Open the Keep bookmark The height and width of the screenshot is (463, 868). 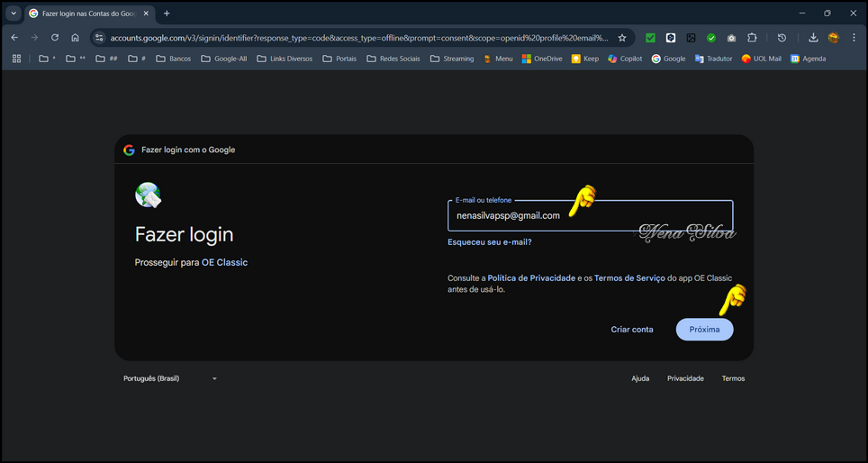pos(585,59)
